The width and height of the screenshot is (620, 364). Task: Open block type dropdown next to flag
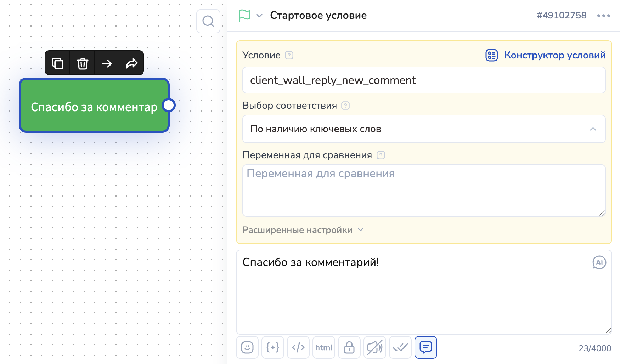point(259,16)
